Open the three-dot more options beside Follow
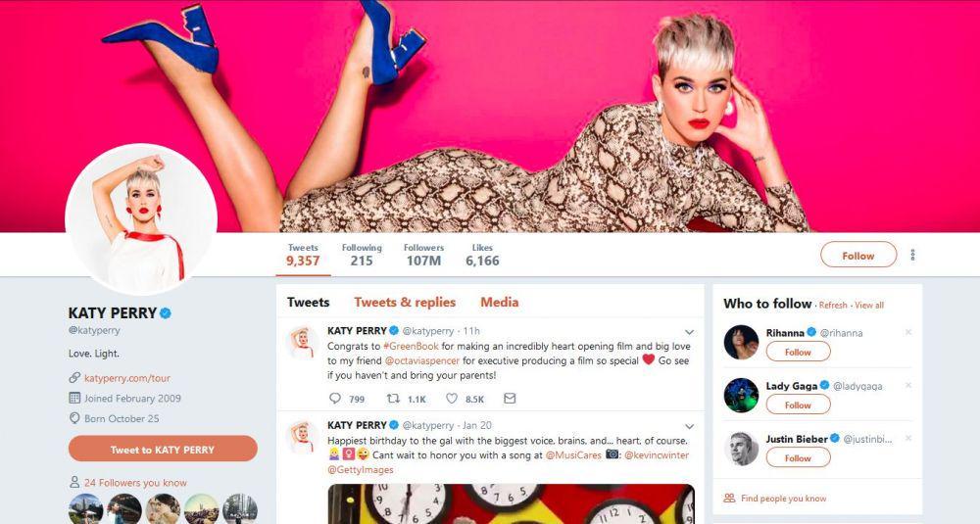This screenshot has height=524, width=980. point(913,255)
